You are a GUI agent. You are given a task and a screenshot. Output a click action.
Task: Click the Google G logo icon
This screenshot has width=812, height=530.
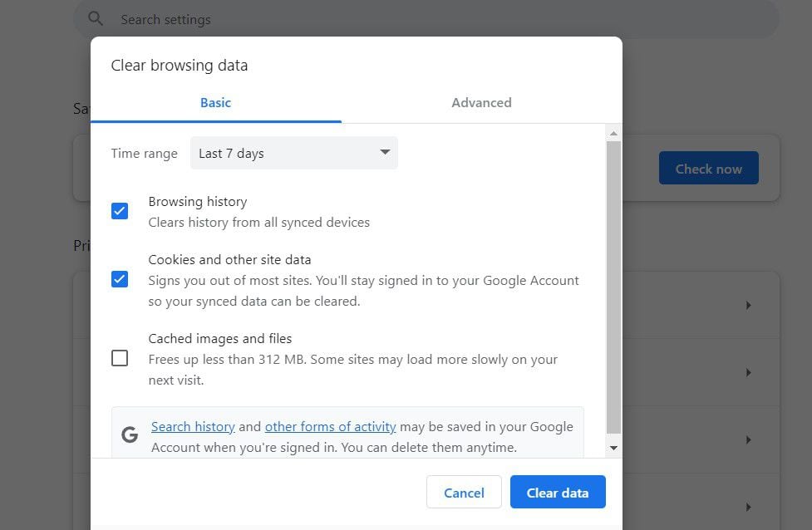[x=129, y=435]
